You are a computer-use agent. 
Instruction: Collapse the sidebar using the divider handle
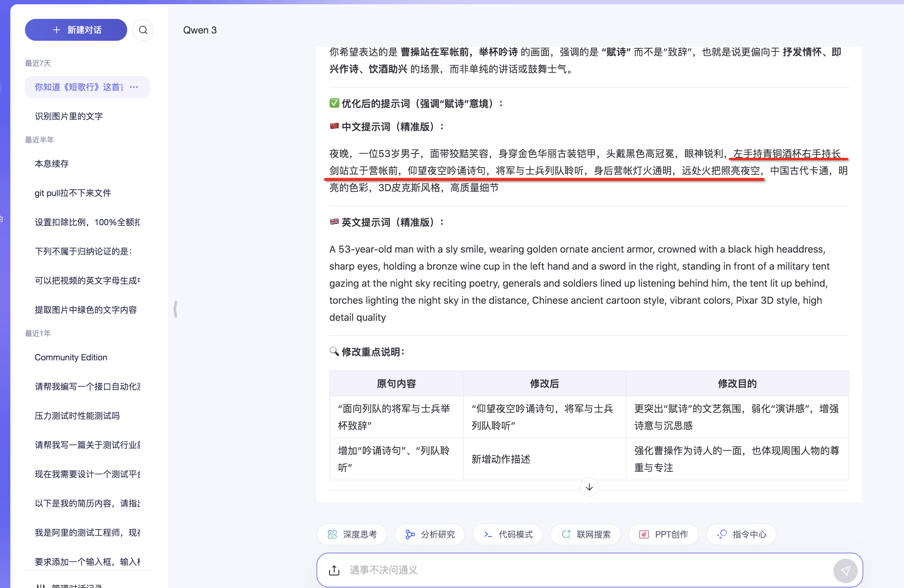coord(175,309)
